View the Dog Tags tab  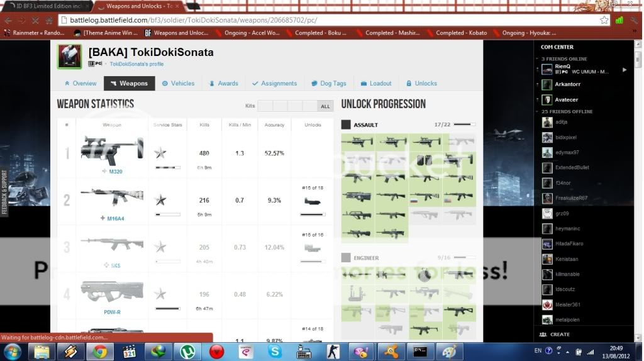328,84
